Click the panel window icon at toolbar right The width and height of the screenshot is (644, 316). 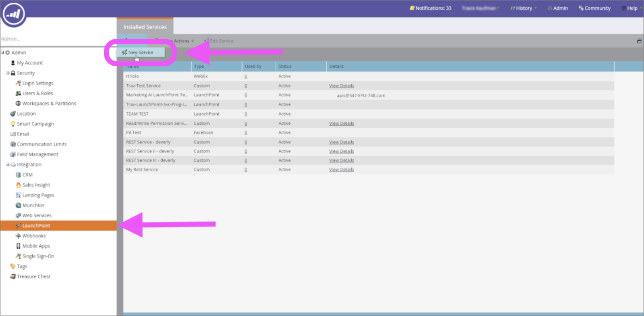coord(639,41)
